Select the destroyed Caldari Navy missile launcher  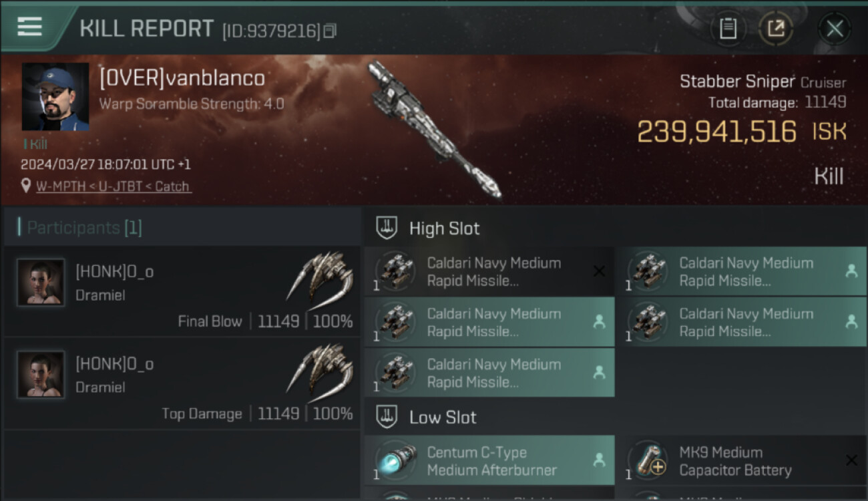[489, 272]
